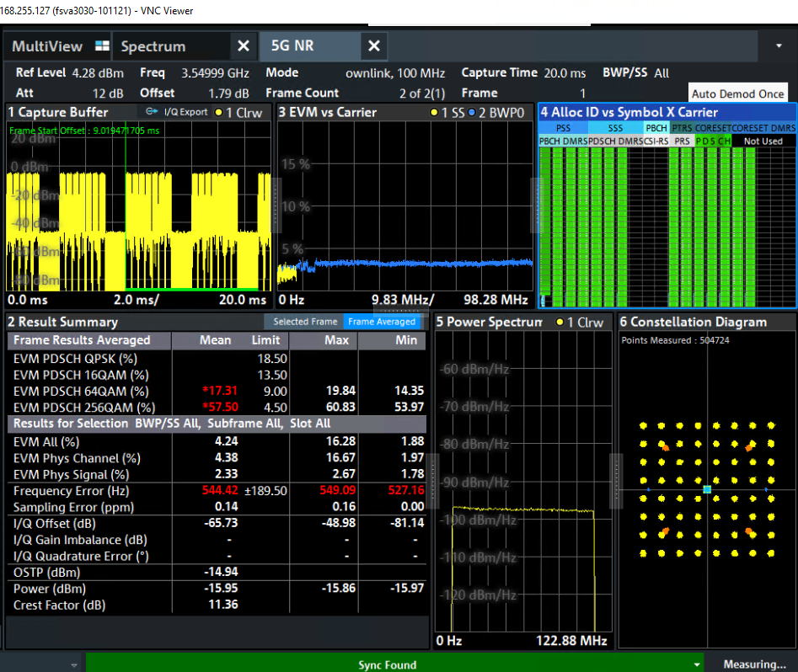798x672 pixels.
Task: Select the 3 EVM vs Carrier window title
Action: (327, 113)
